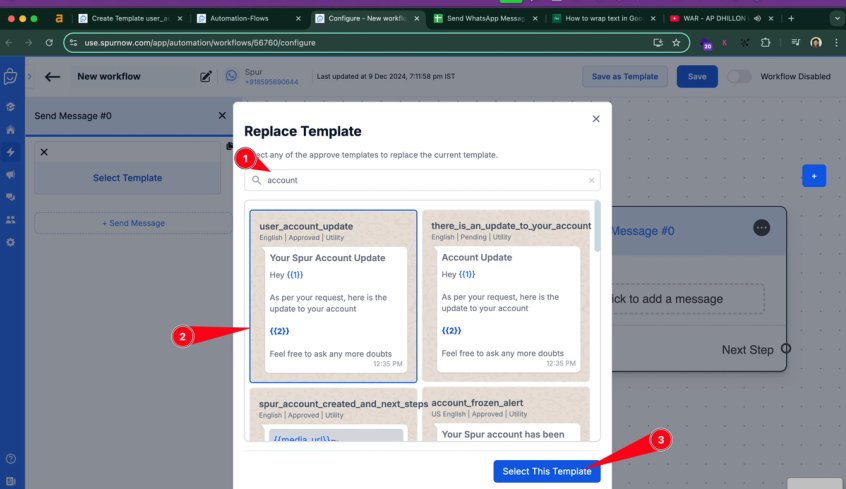View site information icon in address bar
Viewport: 846px width, 489px height.
tap(73, 43)
